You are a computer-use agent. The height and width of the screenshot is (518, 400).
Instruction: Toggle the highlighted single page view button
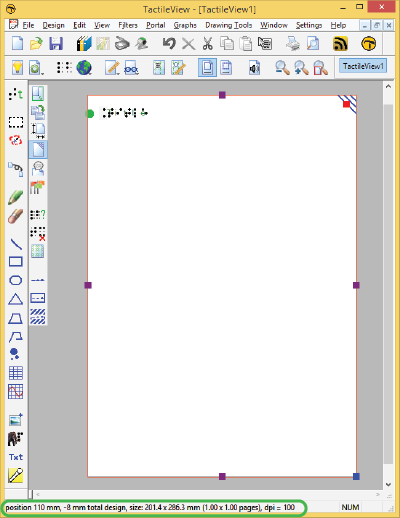[x=207, y=68]
